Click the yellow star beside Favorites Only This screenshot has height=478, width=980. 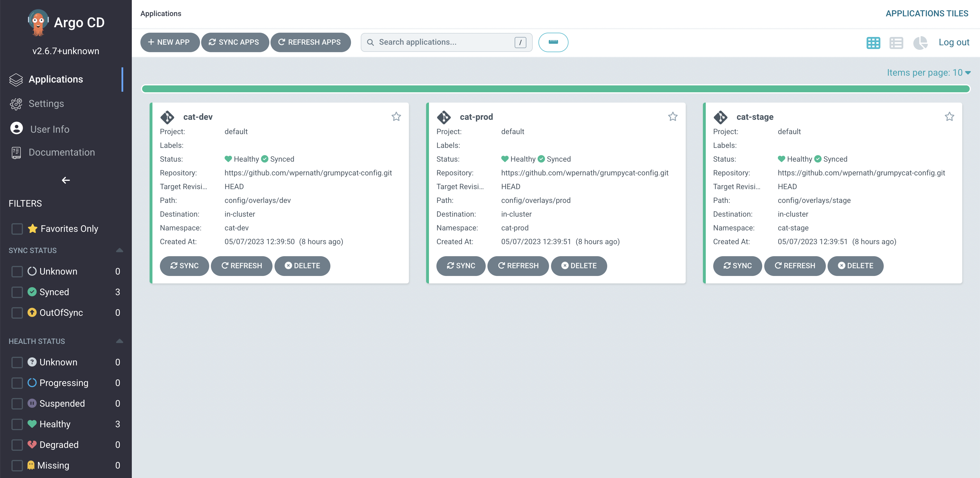click(33, 228)
